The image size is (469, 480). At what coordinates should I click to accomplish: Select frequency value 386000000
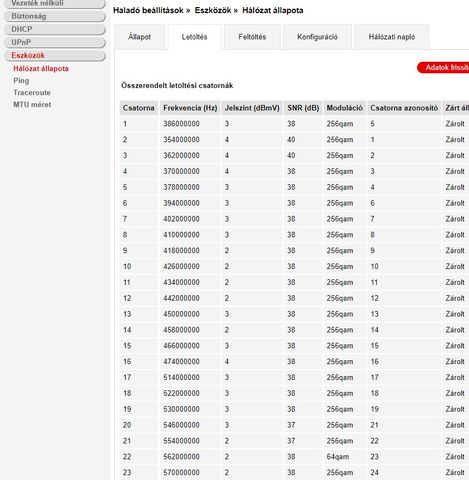point(181,124)
